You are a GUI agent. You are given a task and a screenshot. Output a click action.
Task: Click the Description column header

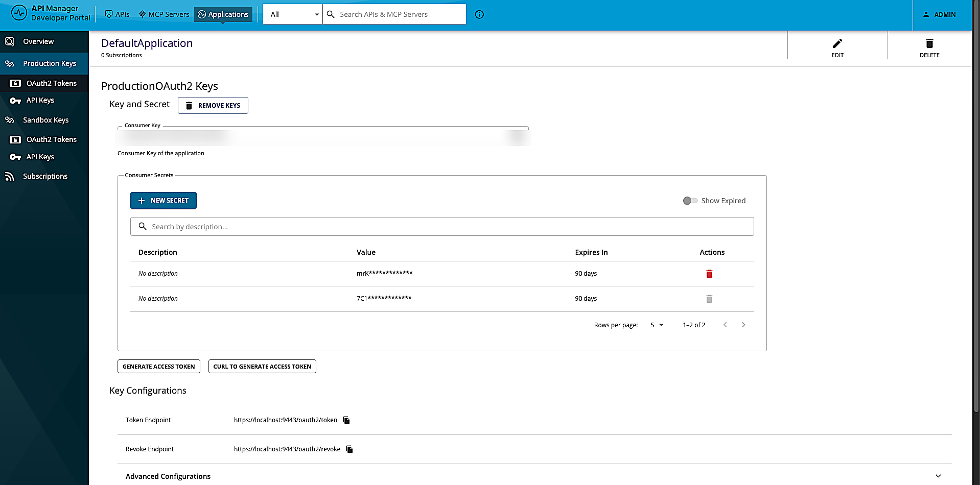[x=158, y=252]
